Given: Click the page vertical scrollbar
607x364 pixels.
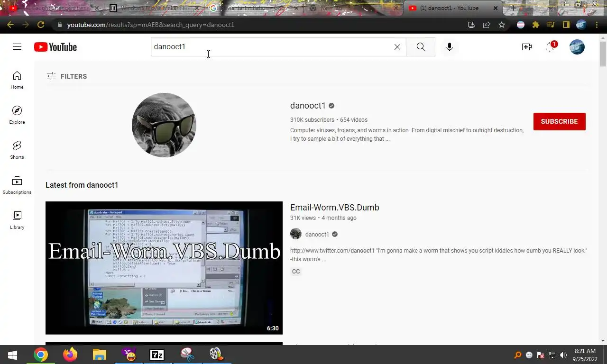Looking at the screenshot, I should point(603,54).
